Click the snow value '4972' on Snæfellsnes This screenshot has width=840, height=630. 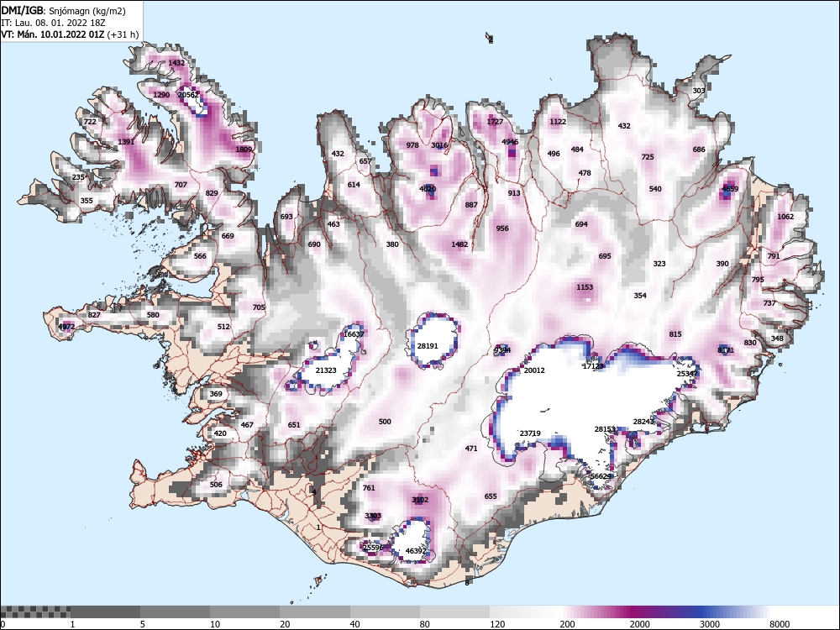(x=66, y=327)
